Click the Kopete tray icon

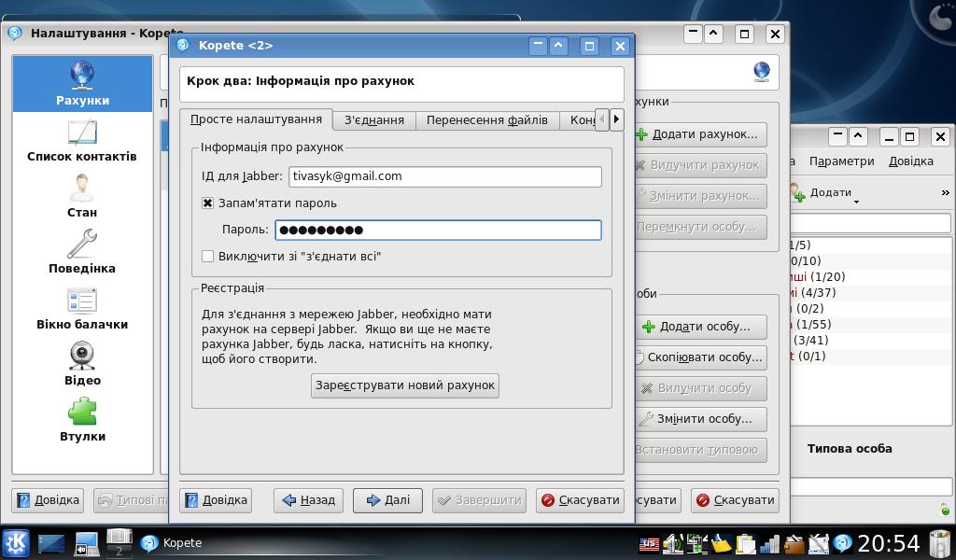point(843,544)
